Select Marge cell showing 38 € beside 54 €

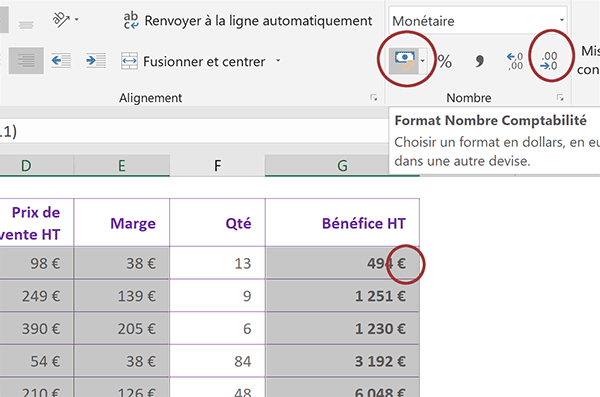[122, 361]
